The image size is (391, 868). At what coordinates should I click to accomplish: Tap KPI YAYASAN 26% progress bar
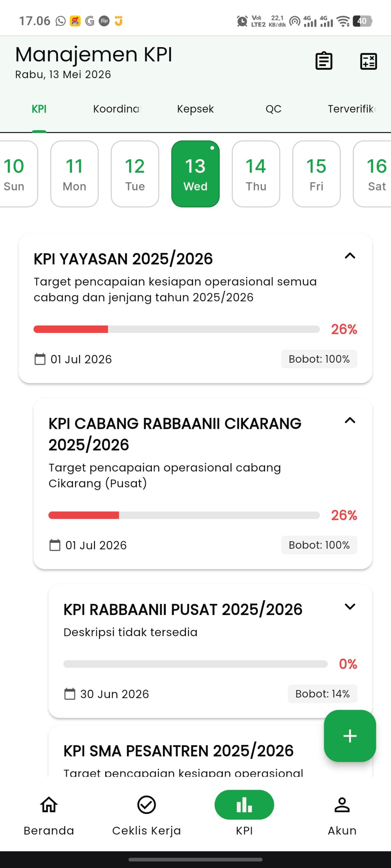(176, 329)
